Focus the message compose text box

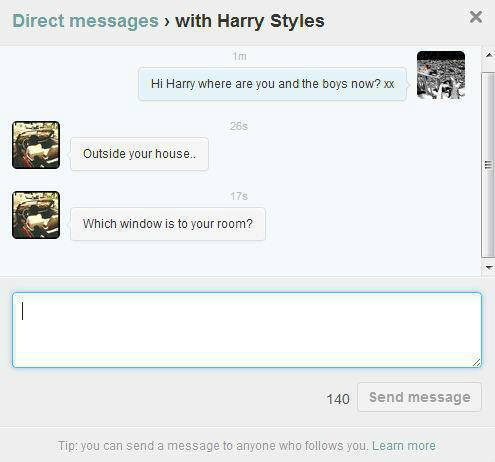(x=247, y=330)
